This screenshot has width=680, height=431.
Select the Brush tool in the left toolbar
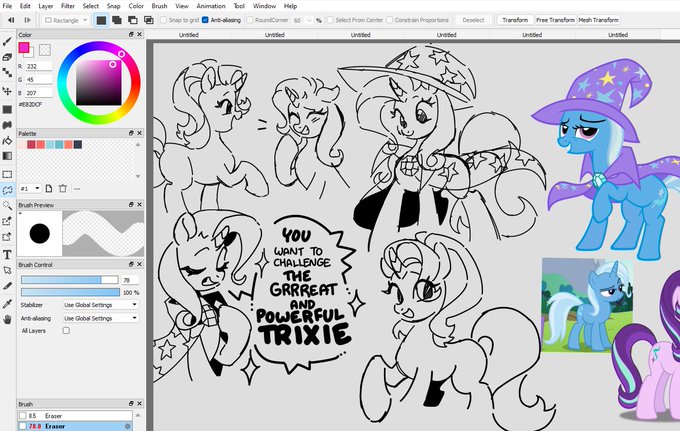(x=7, y=41)
